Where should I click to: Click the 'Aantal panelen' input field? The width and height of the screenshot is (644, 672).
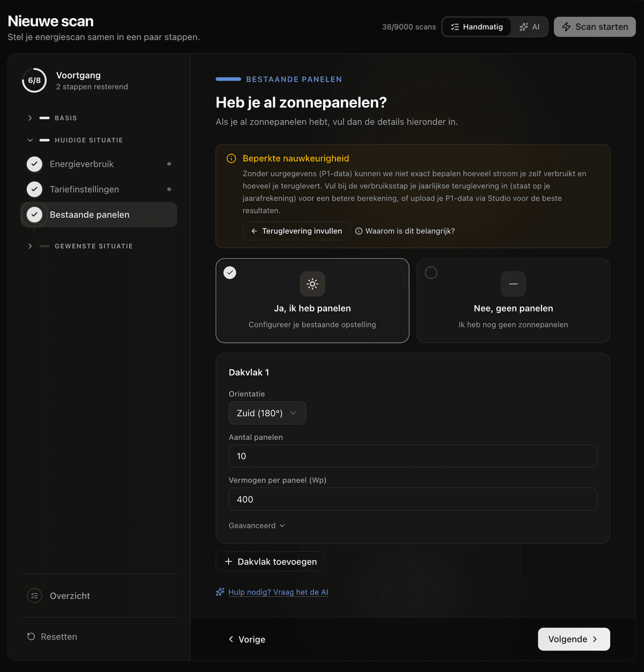[413, 456]
